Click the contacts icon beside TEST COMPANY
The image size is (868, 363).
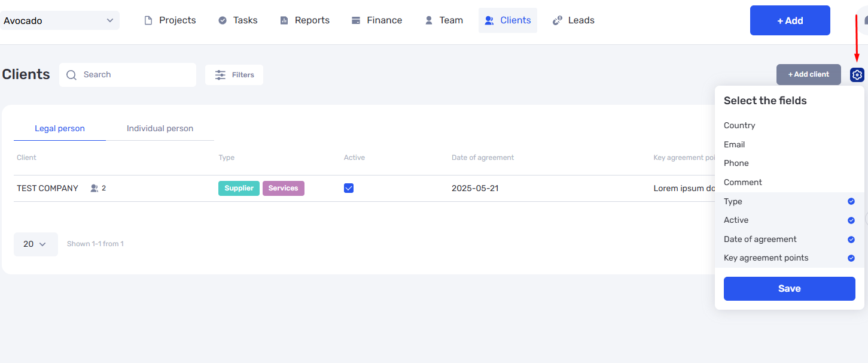click(94, 188)
